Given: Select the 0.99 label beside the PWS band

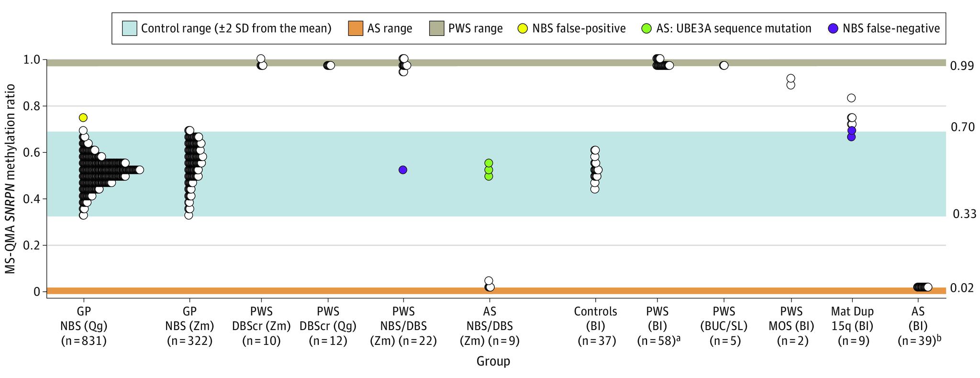Looking at the screenshot, I should pos(962,66).
